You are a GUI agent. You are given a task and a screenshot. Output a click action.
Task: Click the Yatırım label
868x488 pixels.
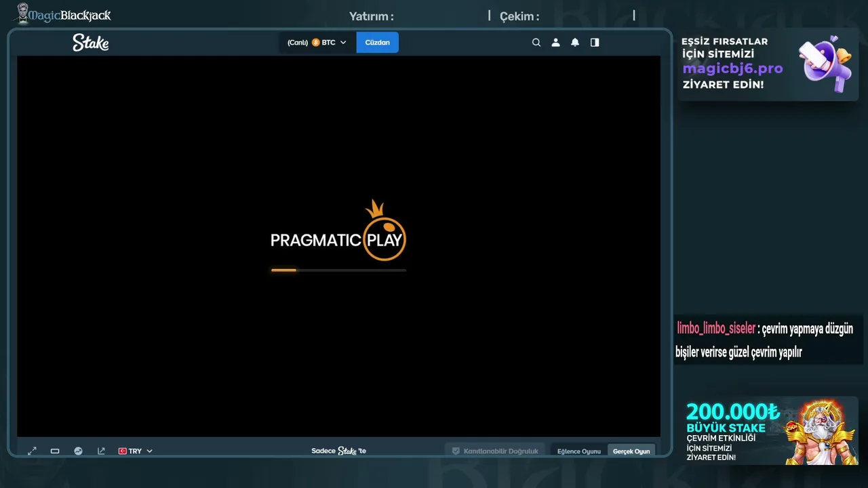point(371,16)
